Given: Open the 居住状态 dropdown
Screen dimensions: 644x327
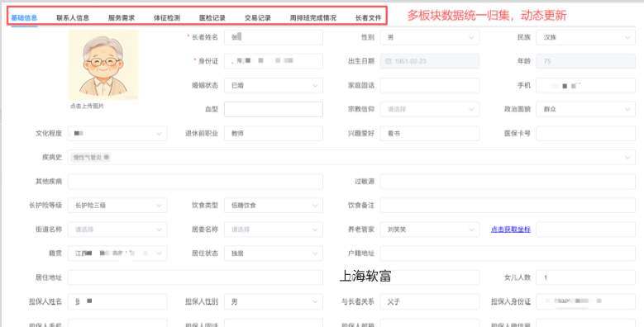Looking at the screenshot, I should click(x=274, y=254).
